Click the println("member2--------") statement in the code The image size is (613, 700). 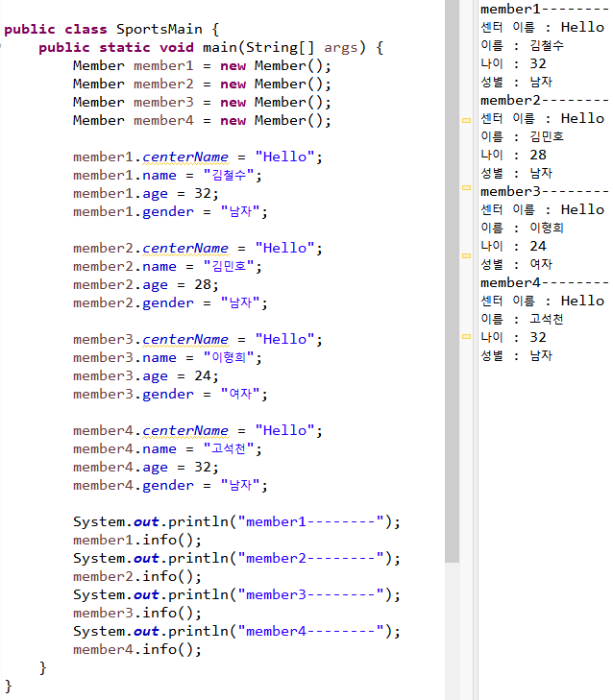(236, 559)
